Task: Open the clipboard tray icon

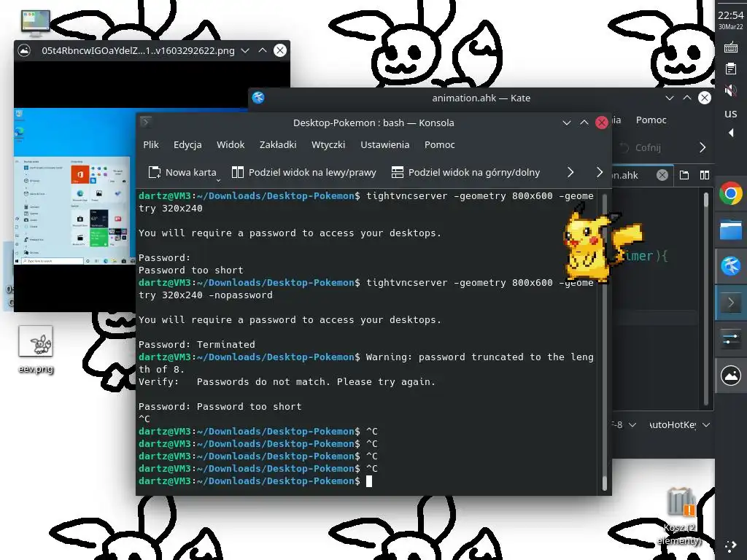Action: (x=731, y=69)
